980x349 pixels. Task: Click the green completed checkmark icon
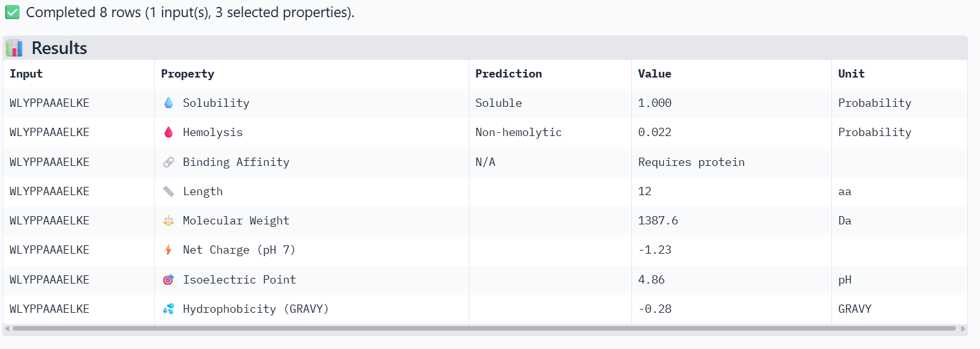[x=12, y=12]
